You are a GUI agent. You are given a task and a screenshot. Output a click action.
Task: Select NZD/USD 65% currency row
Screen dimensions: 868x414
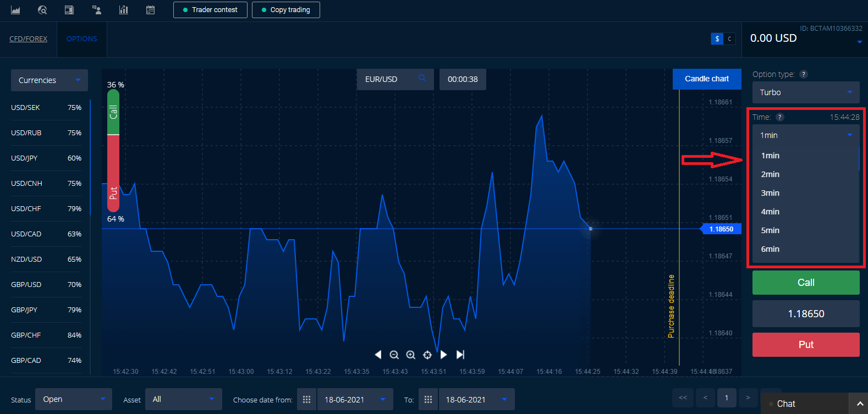click(46, 260)
